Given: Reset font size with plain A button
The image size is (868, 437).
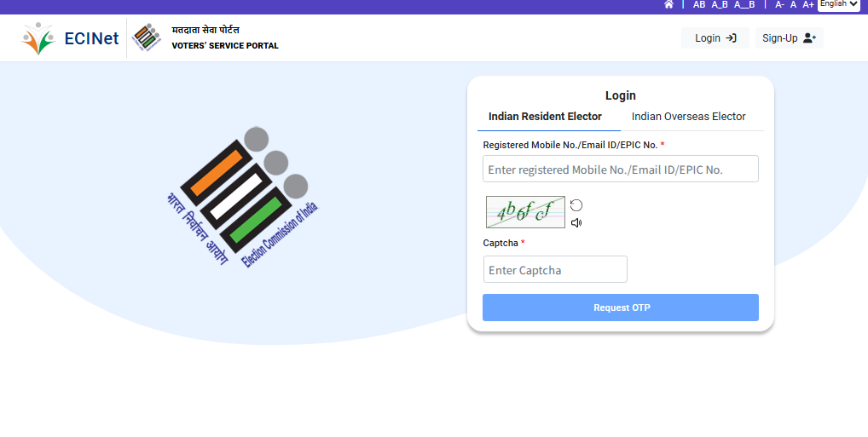Looking at the screenshot, I should (793, 4).
